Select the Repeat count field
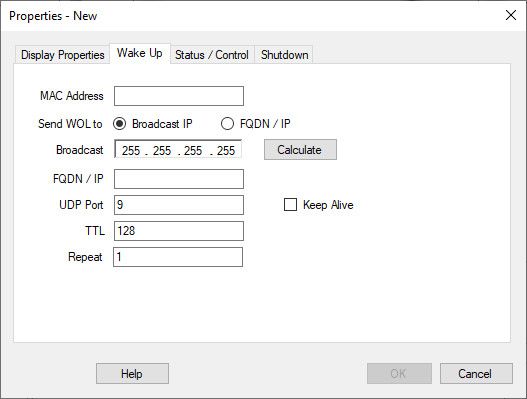 pyautogui.click(x=178, y=257)
